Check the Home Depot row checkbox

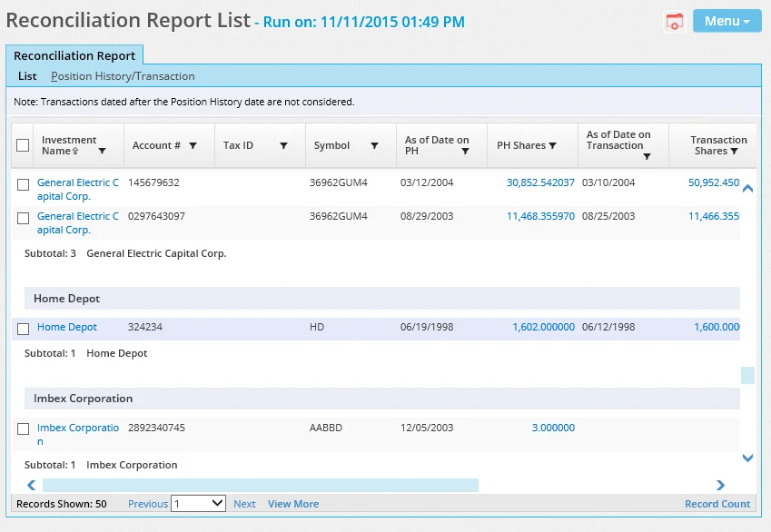(x=23, y=328)
